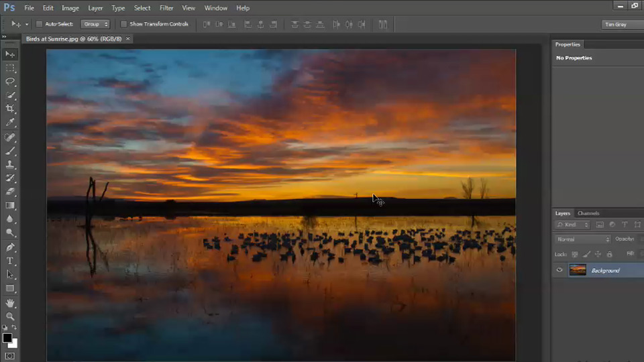
Task: Toggle pixel layer filter in Layers panel
Action: [x=600, y=225]
